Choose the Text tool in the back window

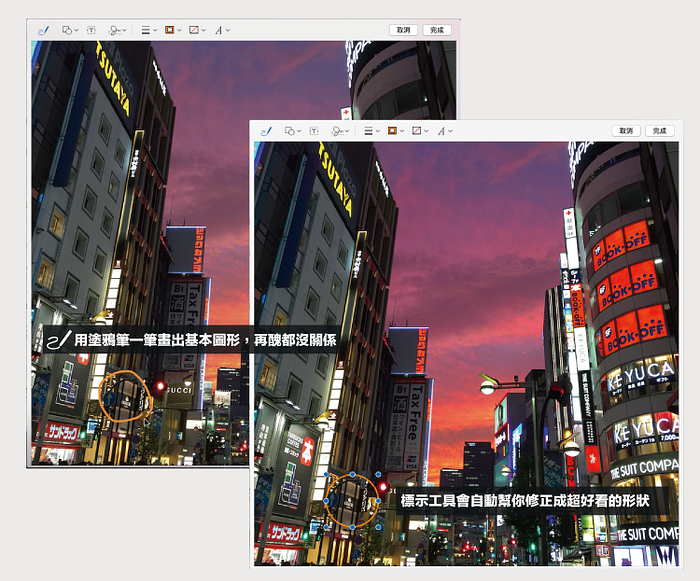click(91, 30)
